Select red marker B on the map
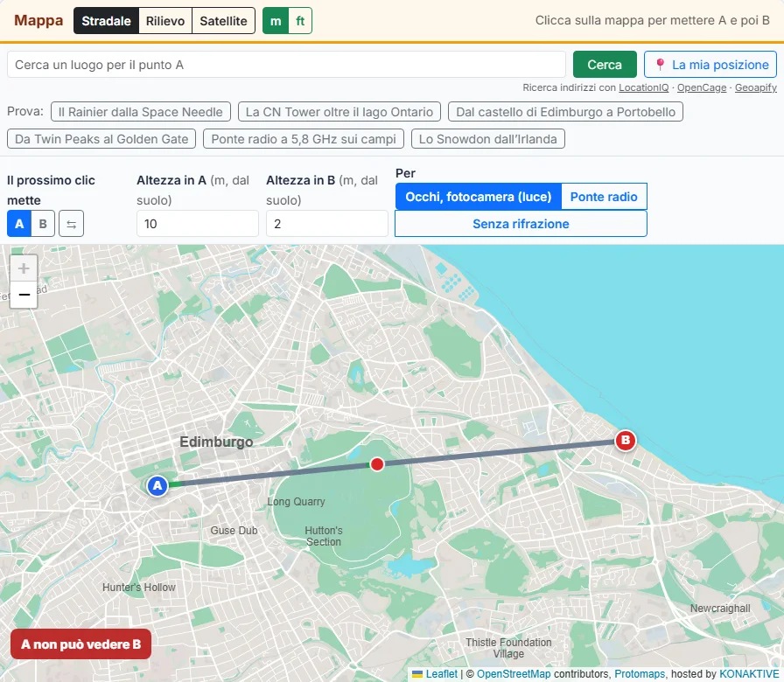The width and height of the screenshot is (784, 682). point(625,441)
